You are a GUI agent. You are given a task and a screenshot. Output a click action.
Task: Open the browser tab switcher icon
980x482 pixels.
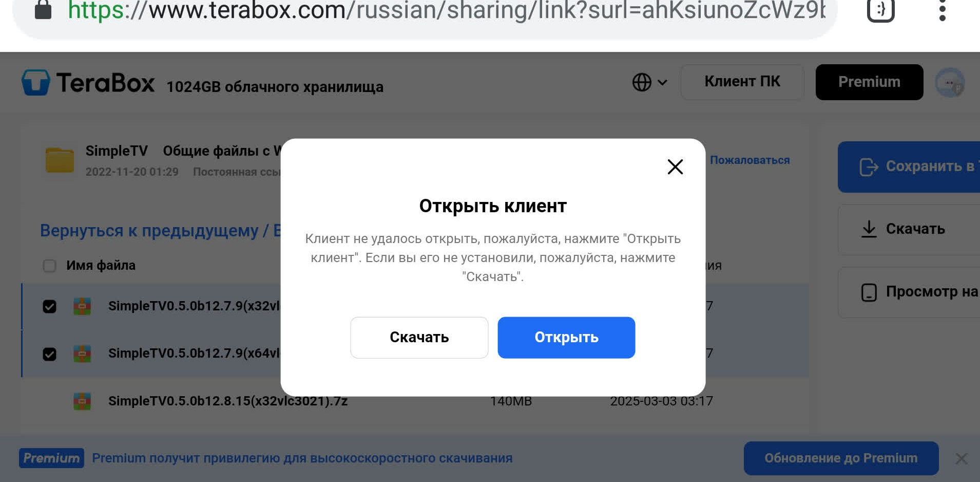pyautogui.click(x=880, y=10)
